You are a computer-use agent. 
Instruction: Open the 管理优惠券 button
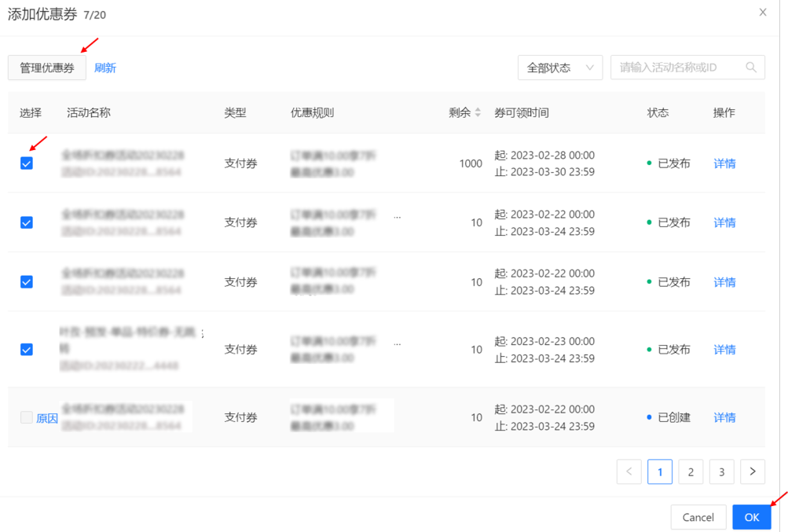click(x=46, y=68)
